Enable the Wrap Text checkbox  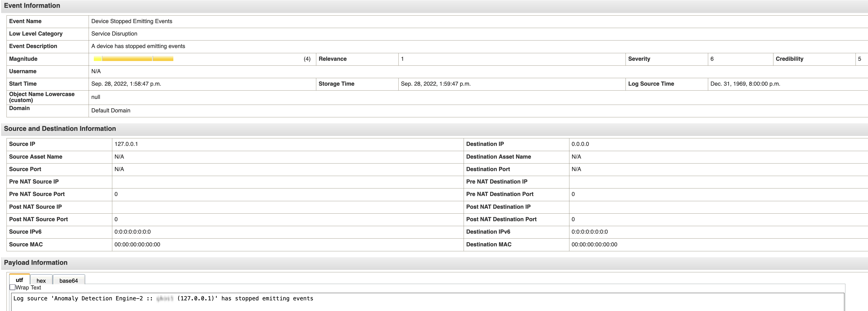click(x=12, y=287)
